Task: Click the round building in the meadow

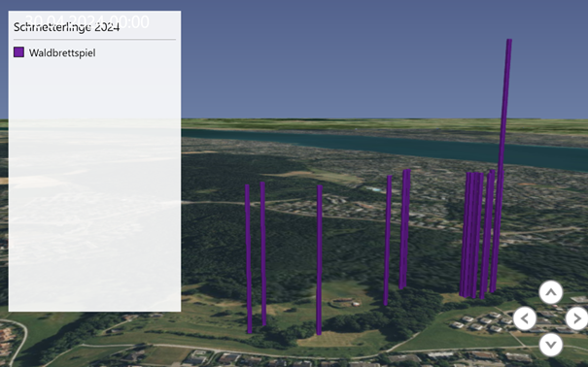Action: point(343,302)
